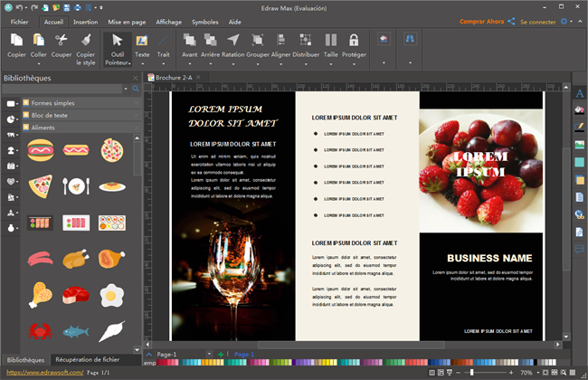The width and height of the screenshot is (588, 380).
Task: Click Se connecter button
Action: [537, 21]
